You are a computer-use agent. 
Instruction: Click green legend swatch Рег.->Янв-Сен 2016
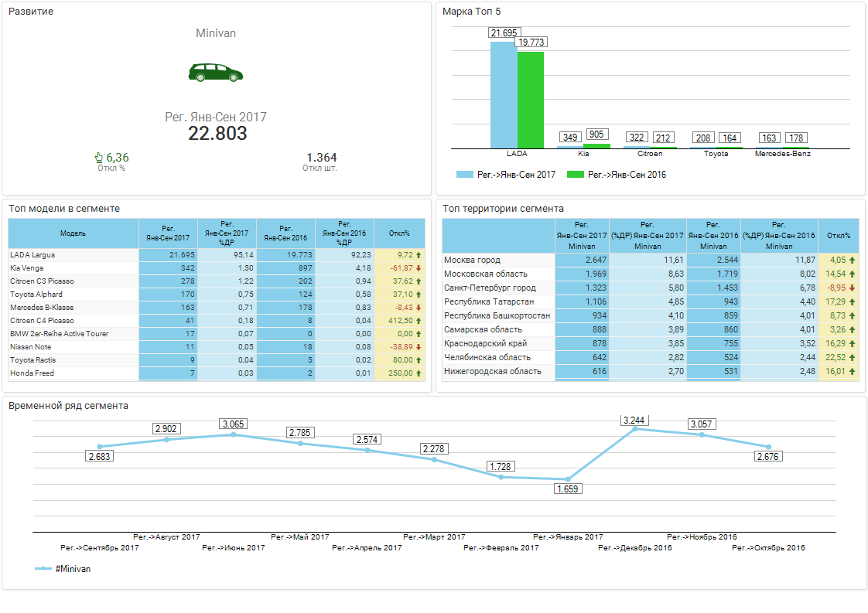pyautogui.click(x=575, y=174)
